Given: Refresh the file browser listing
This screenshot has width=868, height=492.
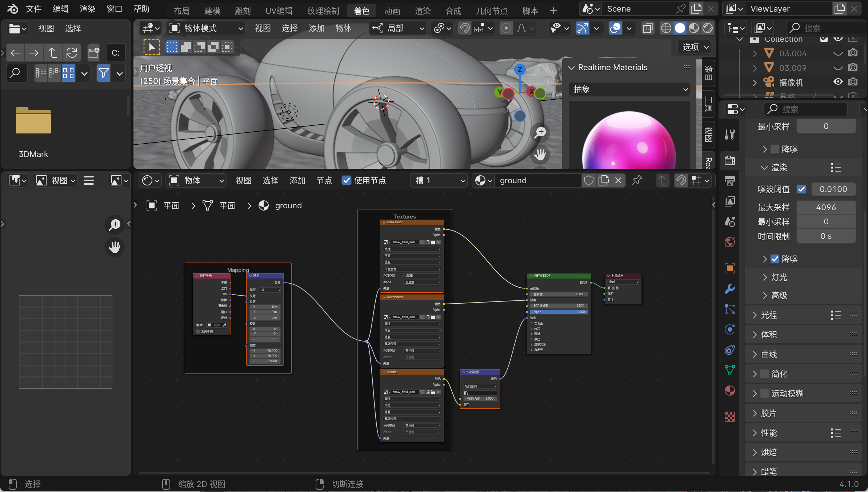Looking at the screenshot, I should pos(72,53).
